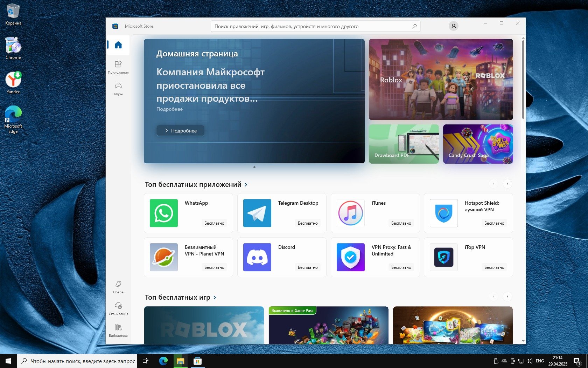Expand Топ бесплатных приложений chevron
This screenshot has width=588, height=368.
click(246, 185)
